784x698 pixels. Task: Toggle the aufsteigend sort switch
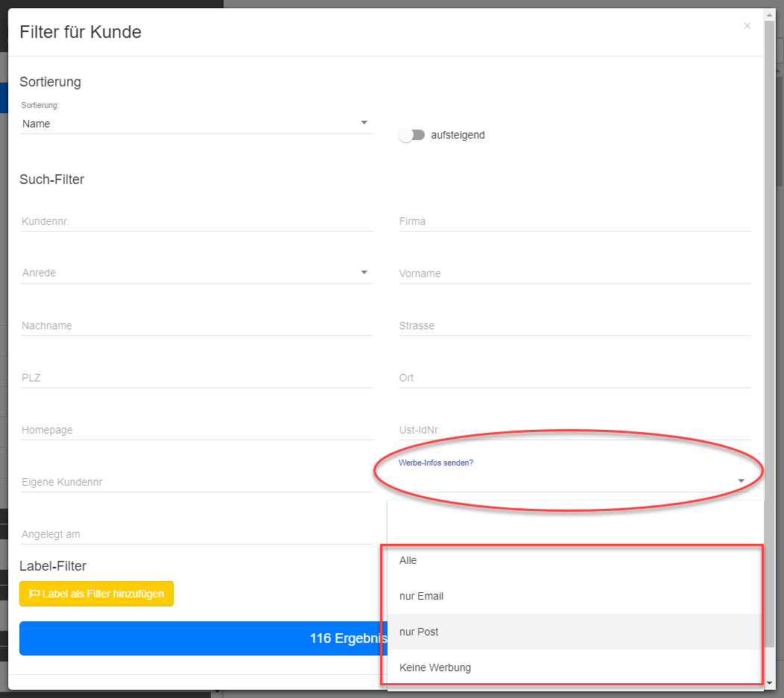tap(411, 135)
